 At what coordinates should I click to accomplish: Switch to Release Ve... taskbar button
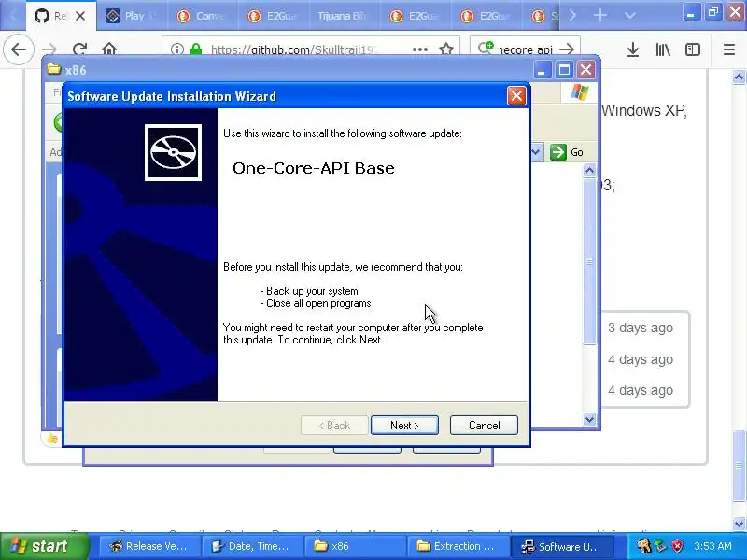coord(149,546)
